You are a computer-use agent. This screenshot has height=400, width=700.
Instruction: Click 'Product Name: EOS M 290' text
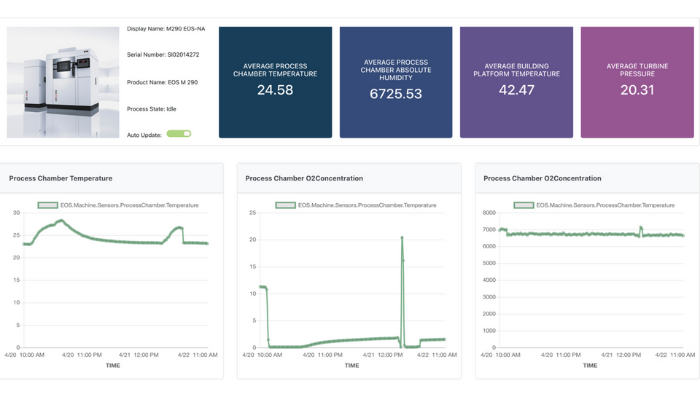[x=162, y=82]
